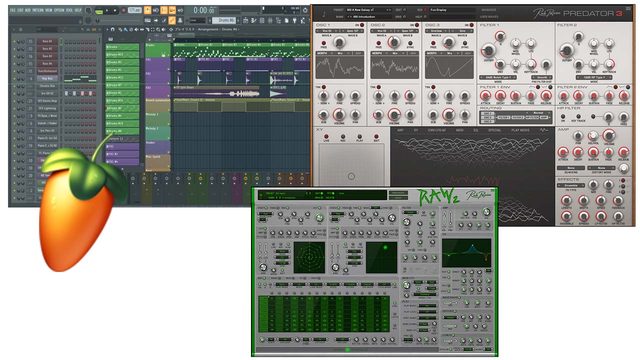This screenshot has width=640, height=360.
Task: Open the EDIT menu in FL Studio
Action: pos(20,10)
